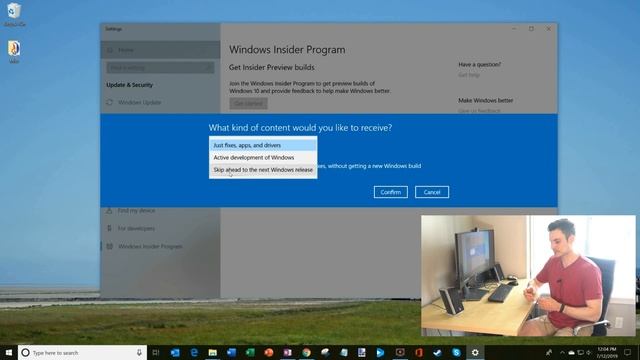Open Skype from the taskbar
Viewport: 640px width, 360px height.
pyautogui.click(x=456, y=353)
